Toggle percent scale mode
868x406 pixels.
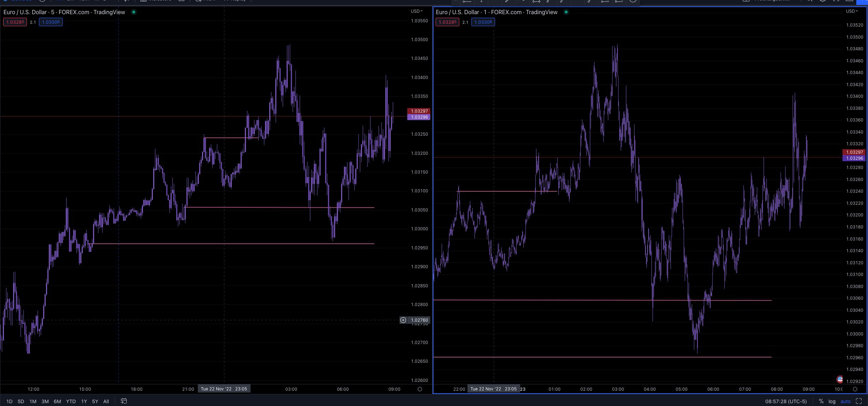click(821, 401)
